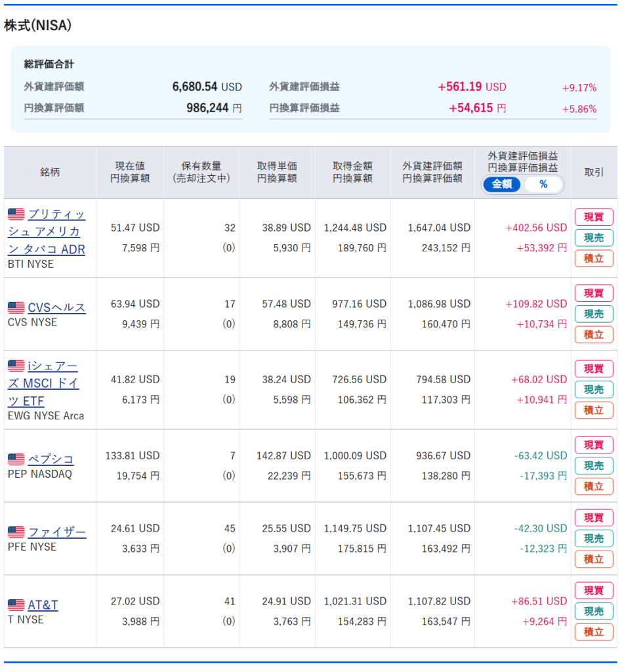
Task: Switch profit/loss display to %
Action: [543, 184]
